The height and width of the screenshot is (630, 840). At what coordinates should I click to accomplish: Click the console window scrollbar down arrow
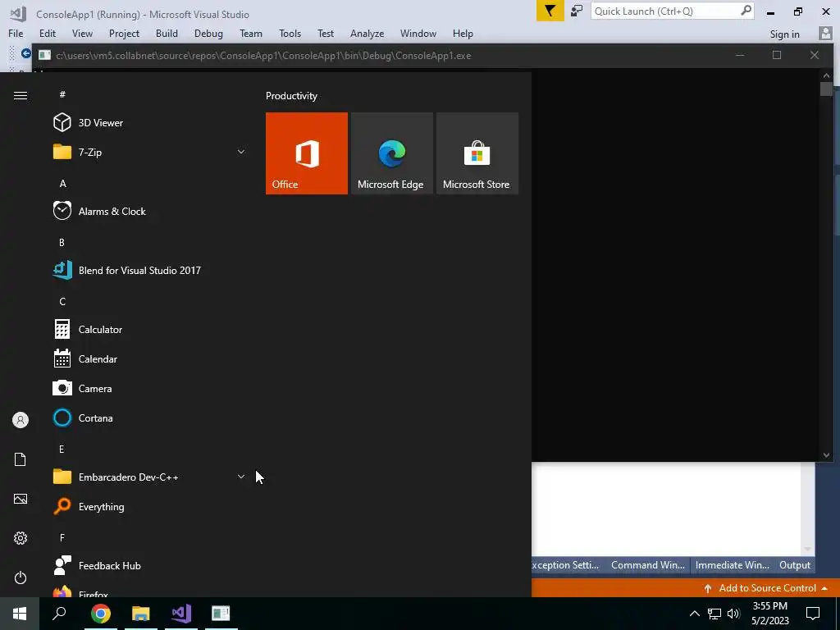click(x=826, y=455)
